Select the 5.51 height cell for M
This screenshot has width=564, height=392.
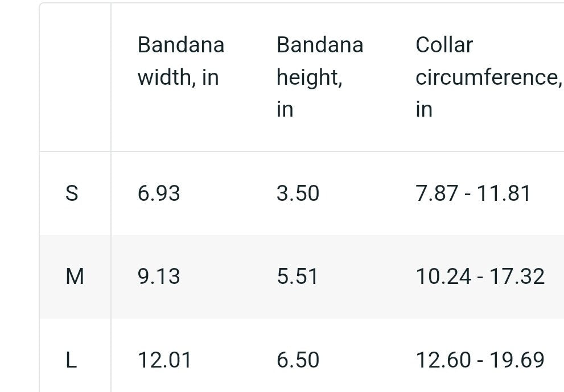click(x=298, y=277)
